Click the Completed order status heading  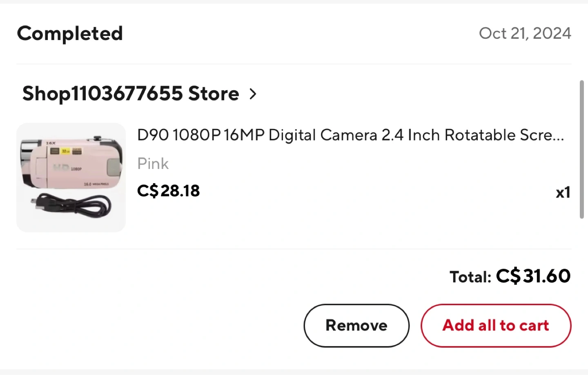[x=70, y=33]
